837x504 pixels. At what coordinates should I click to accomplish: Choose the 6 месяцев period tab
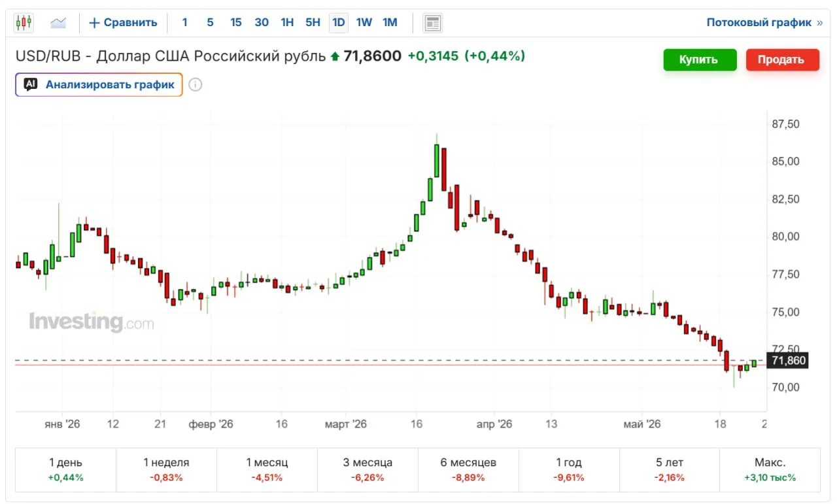468,469
